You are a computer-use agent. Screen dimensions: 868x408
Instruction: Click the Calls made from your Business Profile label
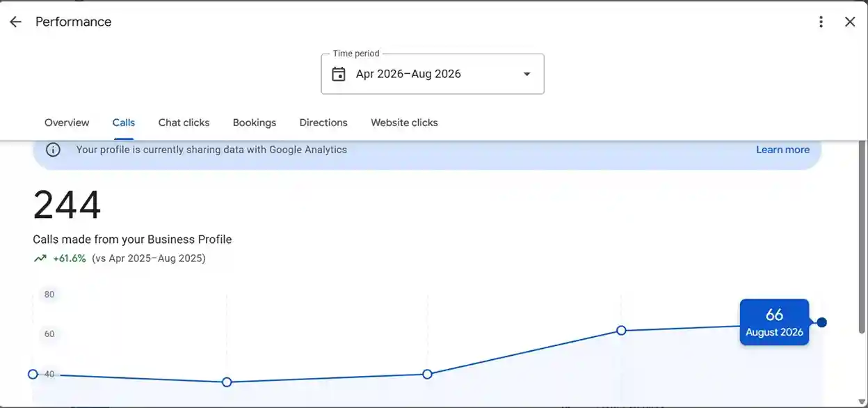tap(132, 240)
